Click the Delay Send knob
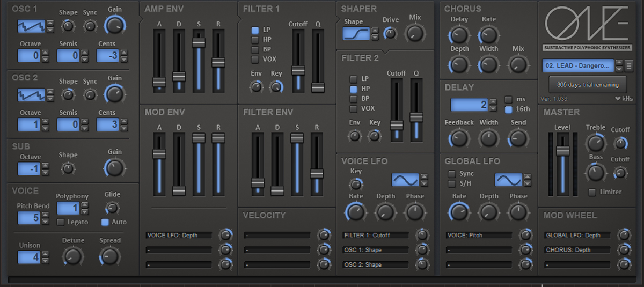This screenshot has height=287, width=644. (518, 138)
